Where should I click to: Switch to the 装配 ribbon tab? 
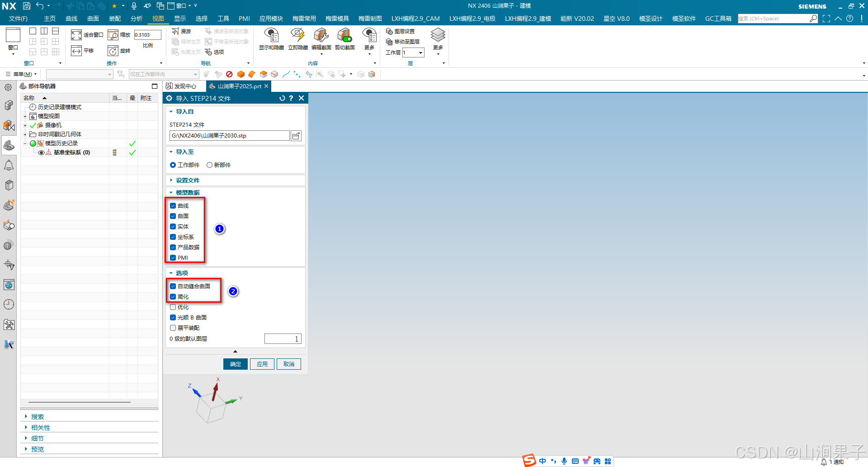coord(115,19)
